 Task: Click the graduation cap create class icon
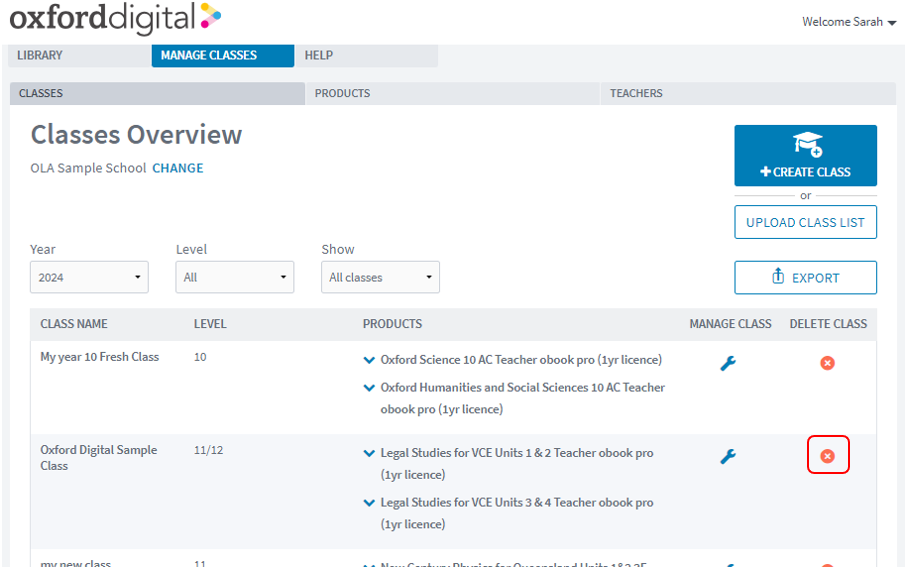point(808,145)
